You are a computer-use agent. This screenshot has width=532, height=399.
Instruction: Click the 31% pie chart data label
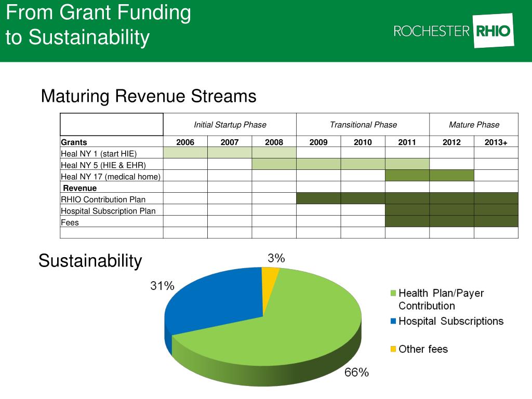click(162, 286)
